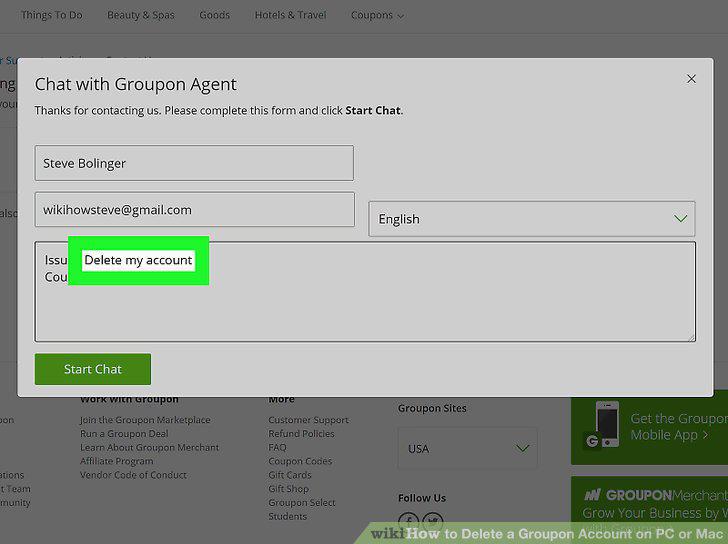Open the Hotels & Travel menu

290,15
